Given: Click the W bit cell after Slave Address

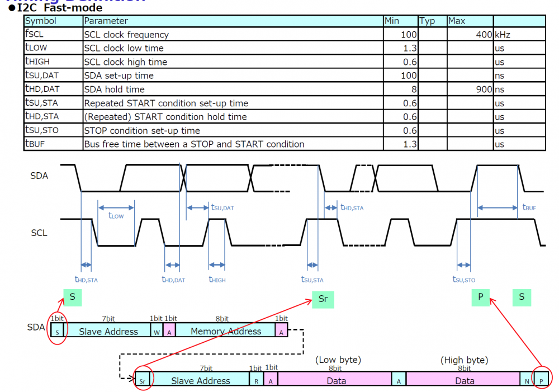Looking at the screenshot, I should (157, 331).
